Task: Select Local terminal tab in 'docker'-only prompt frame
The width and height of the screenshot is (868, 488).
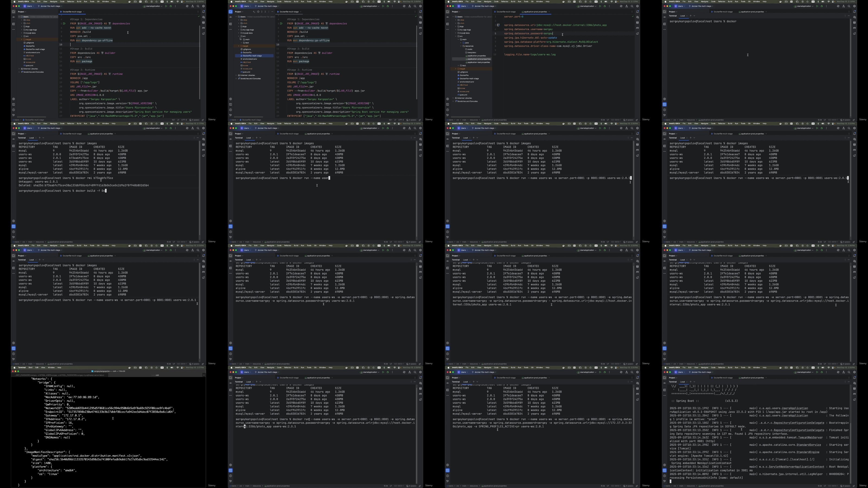Action: 682,15
